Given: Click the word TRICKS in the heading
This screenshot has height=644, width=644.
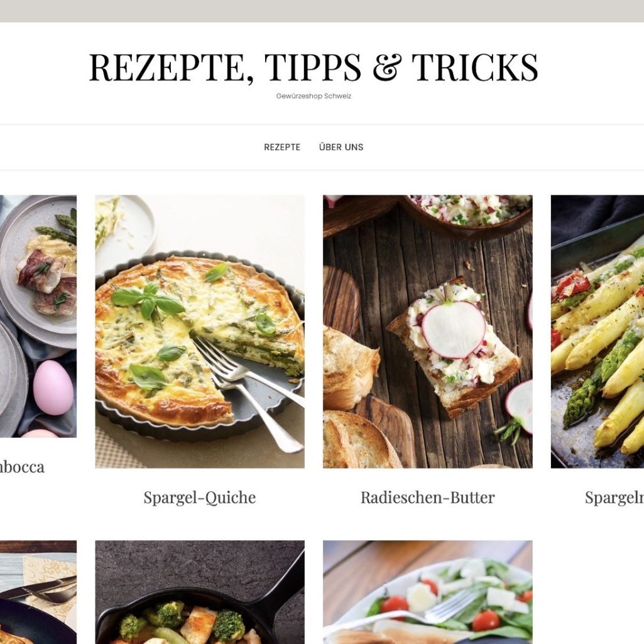Looking at the screenshot, I should [475, 67].
